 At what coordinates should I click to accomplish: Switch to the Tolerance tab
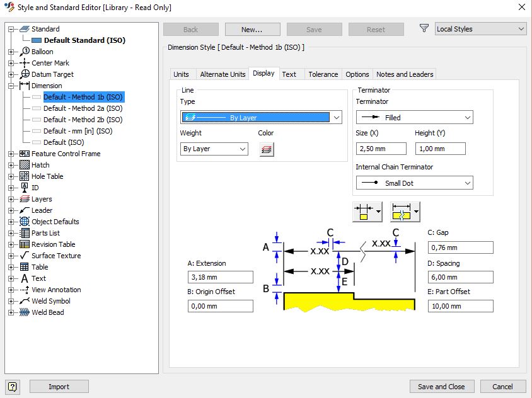click(x=323, y=74)
